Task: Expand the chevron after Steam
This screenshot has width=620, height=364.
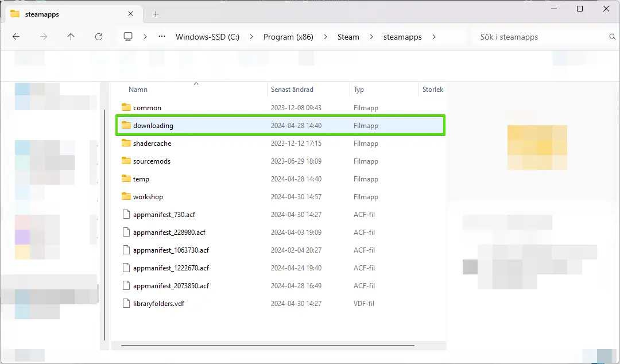Action: click(x=371, y=37)
